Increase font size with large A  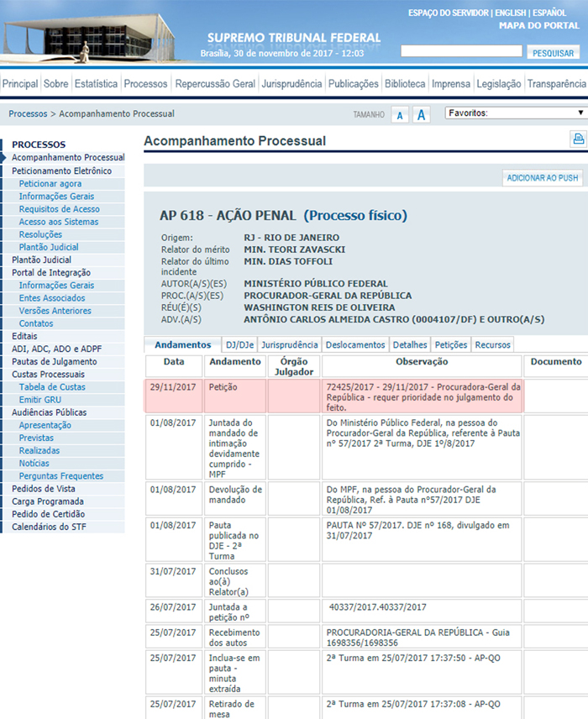coord(422,115)
